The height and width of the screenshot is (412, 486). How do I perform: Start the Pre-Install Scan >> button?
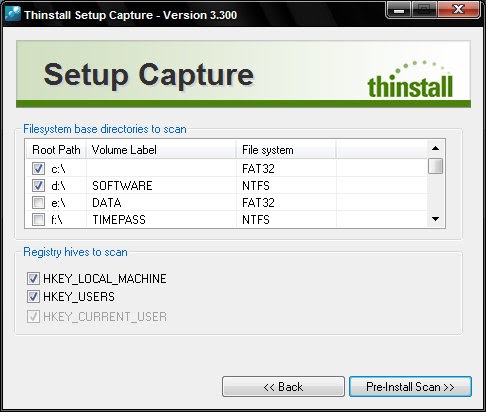pos(410,387)
